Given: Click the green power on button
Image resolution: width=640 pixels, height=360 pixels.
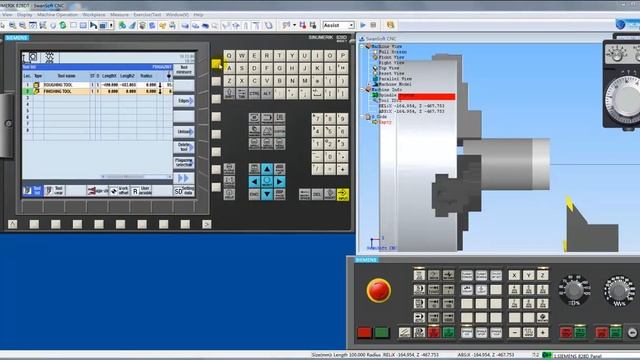Looking at the screenshot, I should point(382,333).
